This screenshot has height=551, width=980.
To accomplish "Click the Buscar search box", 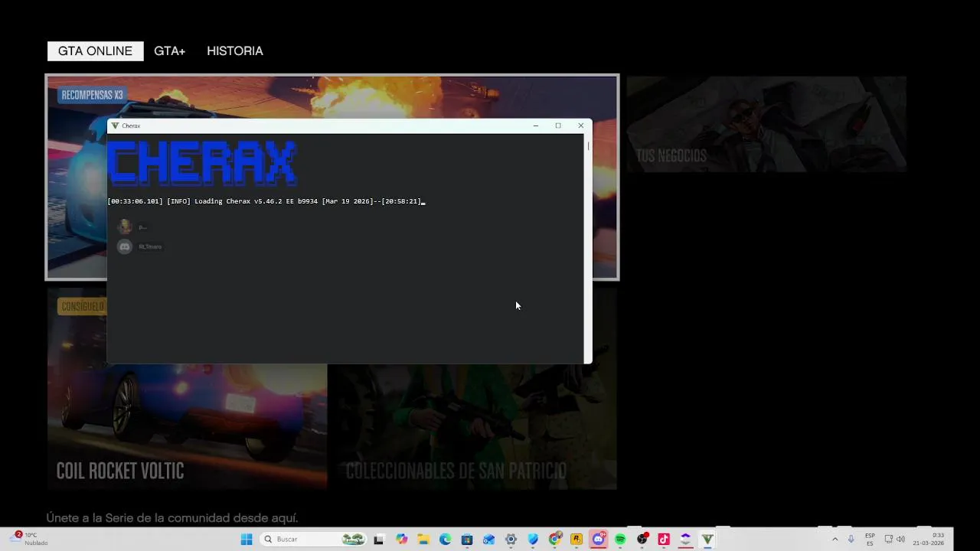I will 314,540.
